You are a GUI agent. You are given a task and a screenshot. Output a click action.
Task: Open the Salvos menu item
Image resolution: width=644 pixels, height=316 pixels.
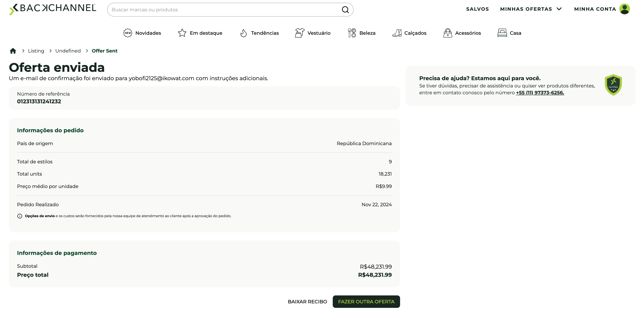click(x=477, y=9)
